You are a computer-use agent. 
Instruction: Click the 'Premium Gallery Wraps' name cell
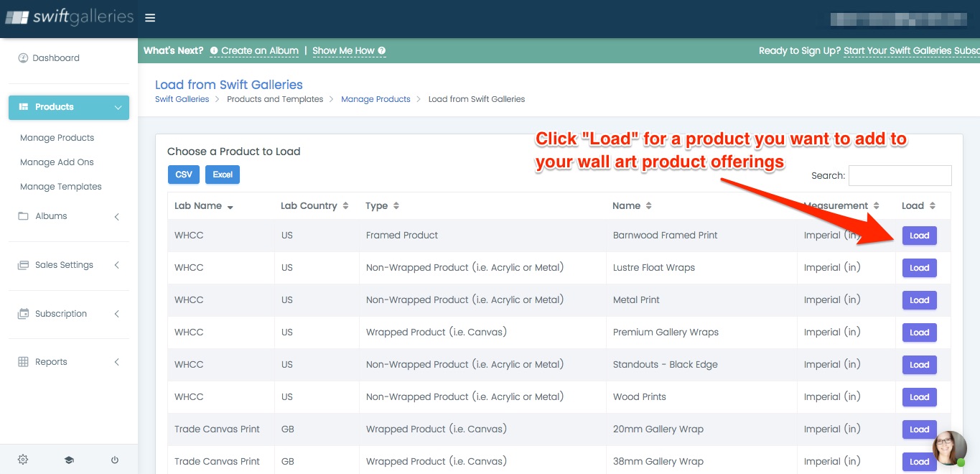[666, 333]
